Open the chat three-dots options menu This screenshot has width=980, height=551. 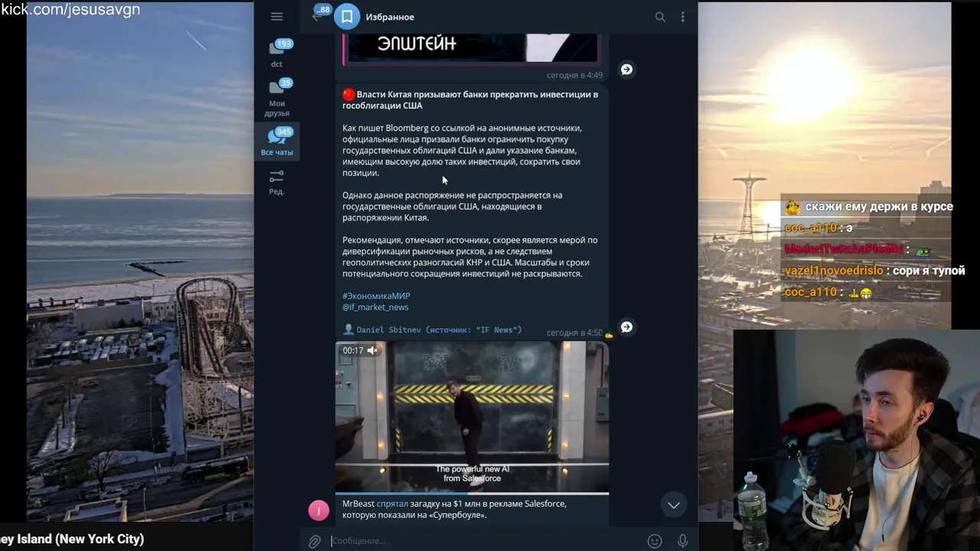coord(682,17)
